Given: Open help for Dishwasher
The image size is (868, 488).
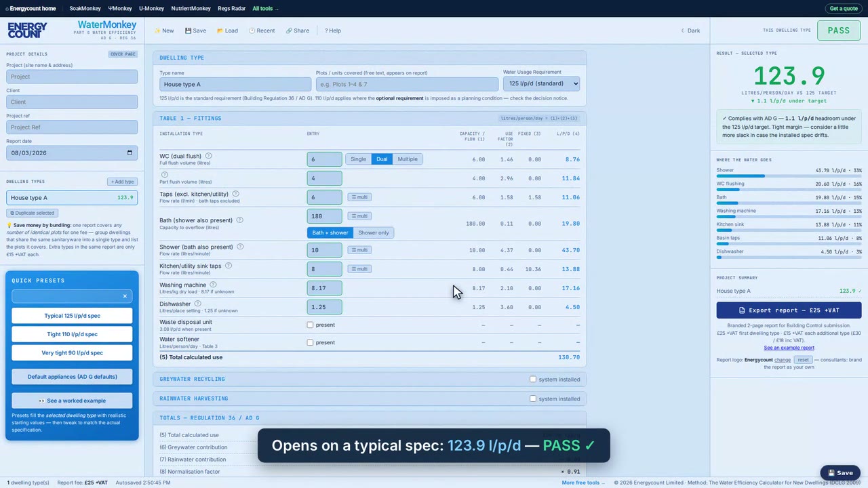Looking at the screenshot, I should pyautogui.click(x=198, y=304).
